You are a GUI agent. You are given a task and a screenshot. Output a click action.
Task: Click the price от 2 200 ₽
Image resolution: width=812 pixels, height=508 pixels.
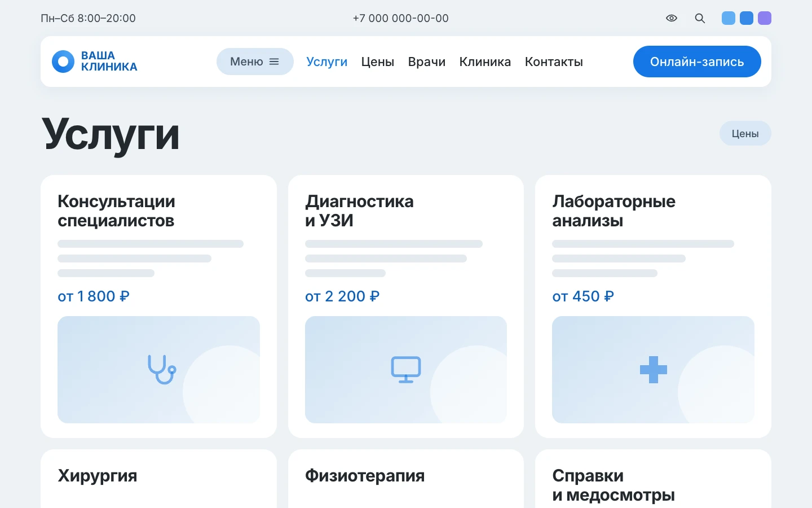(342, 296)
